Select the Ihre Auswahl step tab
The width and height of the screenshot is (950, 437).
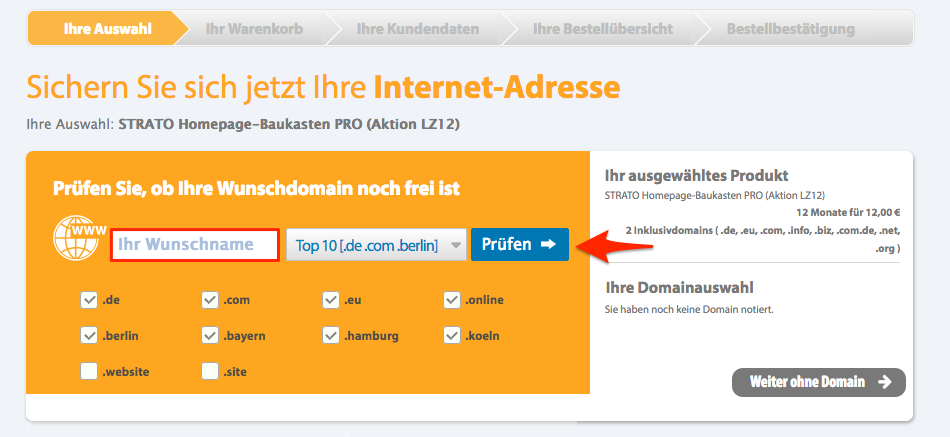pyautogui.click(x=107, y=28)
